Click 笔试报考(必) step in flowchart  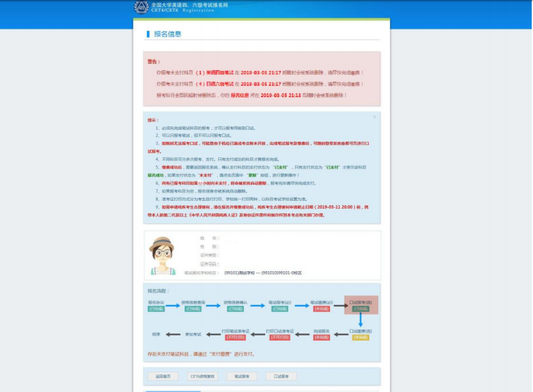pos(279,305)
